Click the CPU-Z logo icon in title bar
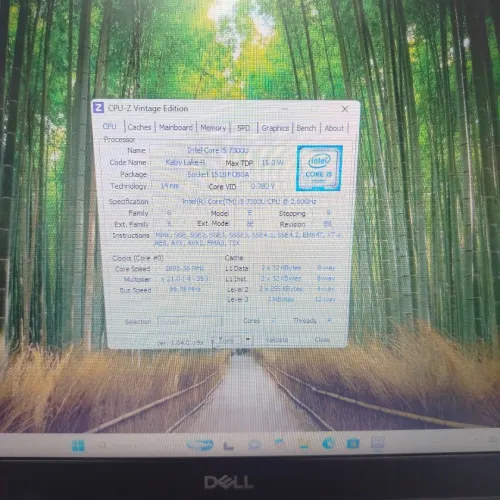500x500 pixels. (98, 108)
